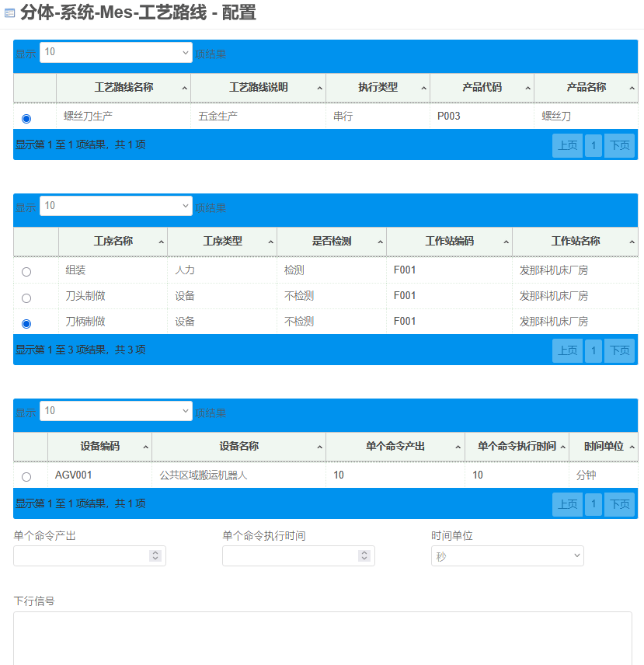
Task: Sort by 执行类型 column
Action: (378, 88)
